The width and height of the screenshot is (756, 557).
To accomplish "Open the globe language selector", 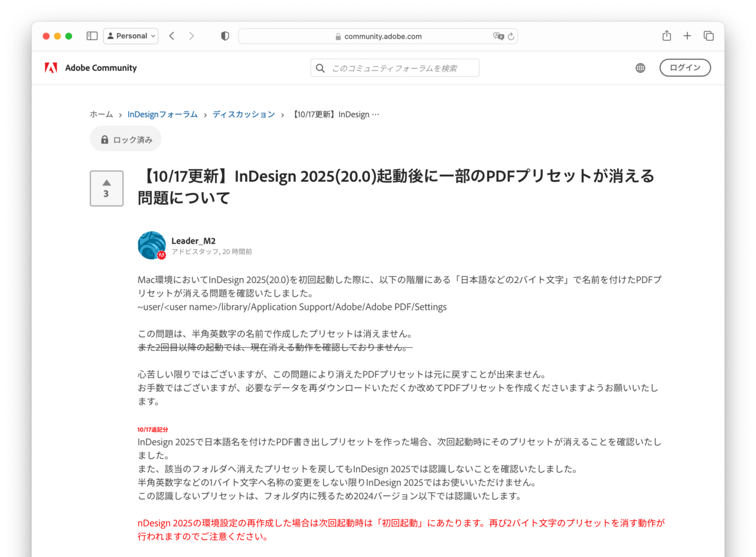I will point(640,68).
